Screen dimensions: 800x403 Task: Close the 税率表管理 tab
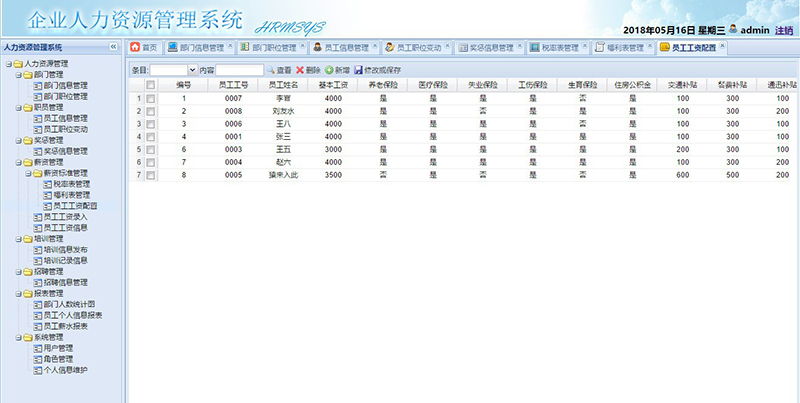coord(584,46)
